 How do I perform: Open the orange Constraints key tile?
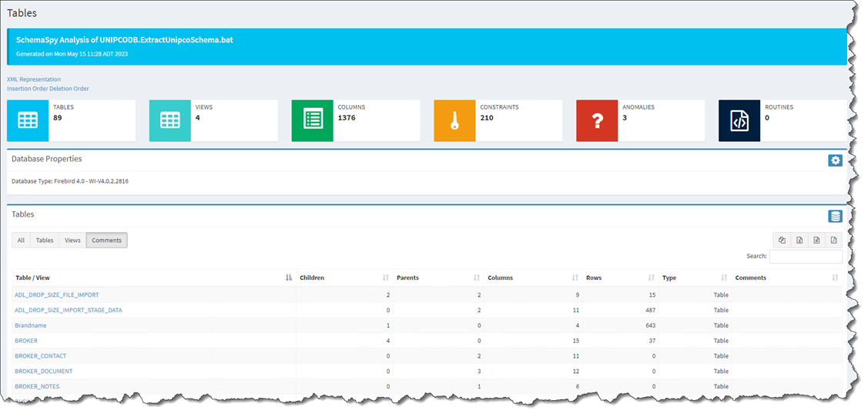pos(454,121)
